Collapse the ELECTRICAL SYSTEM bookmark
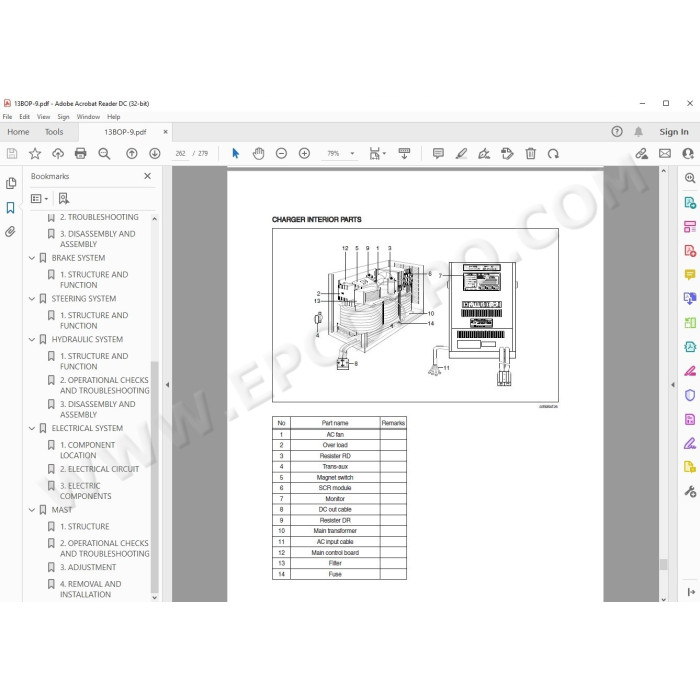 (x=32, y=428)
